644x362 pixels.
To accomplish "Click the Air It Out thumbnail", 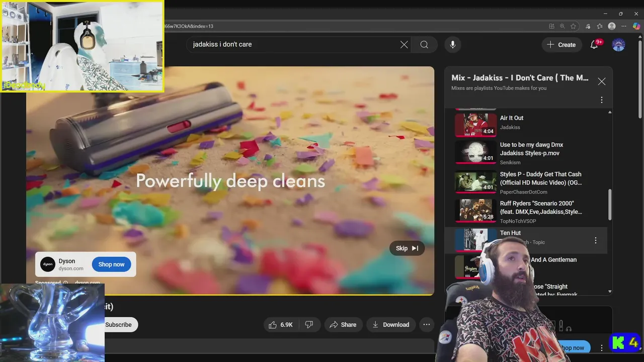I will pyautogui.click(x=475, y=125).
